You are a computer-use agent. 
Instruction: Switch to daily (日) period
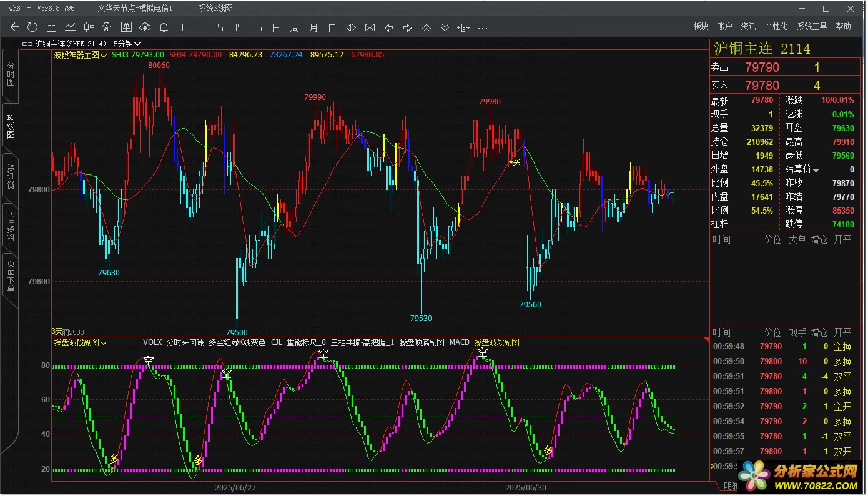276,27
